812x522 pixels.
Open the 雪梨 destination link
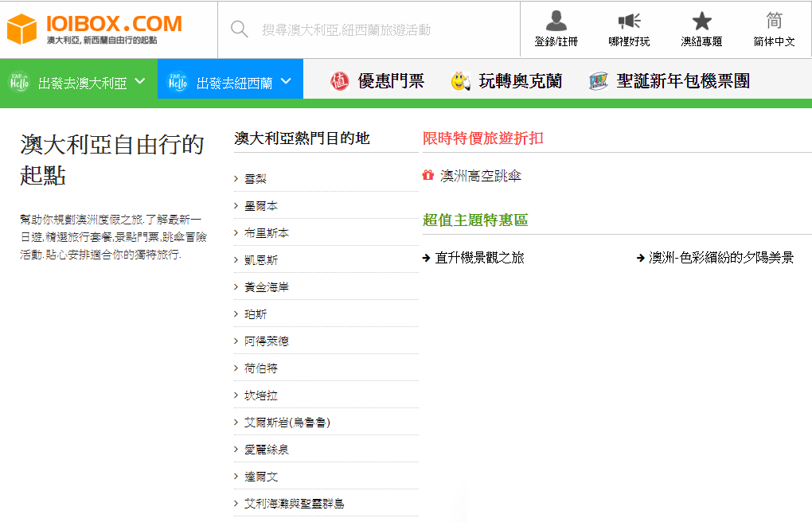(255, 179)
